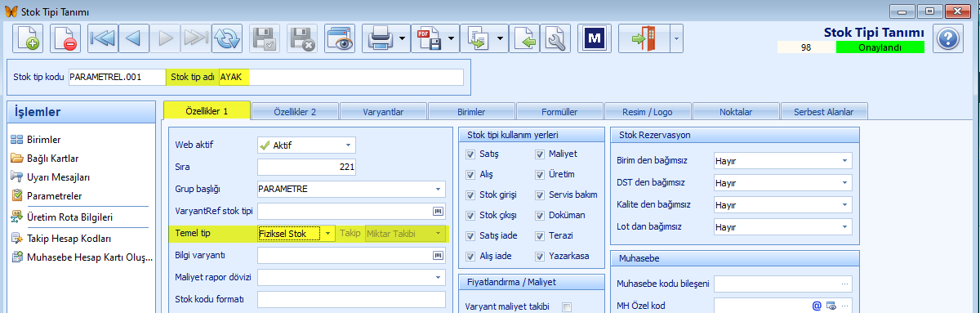Switch to the Birimler tab
Image resolution: width=980 pixels, height=313 pixels.
tap(471, 111)
